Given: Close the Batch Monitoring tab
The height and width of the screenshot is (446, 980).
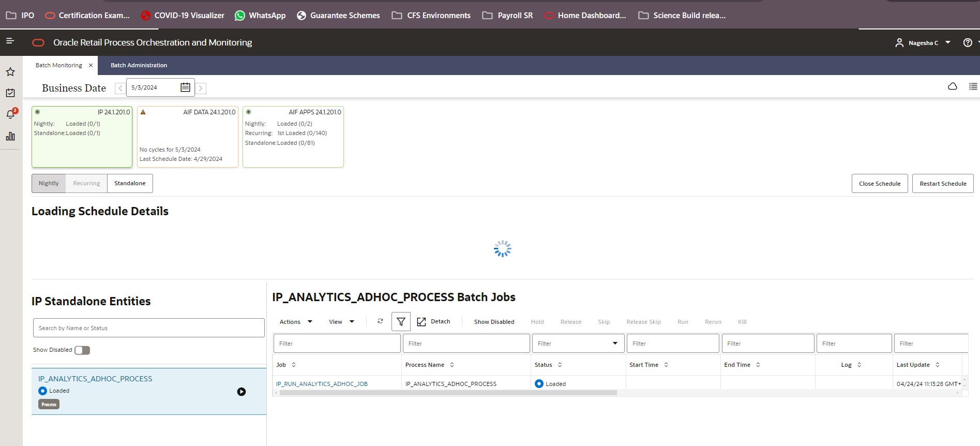Looking at the screenshot, I should tap(91, 65).
